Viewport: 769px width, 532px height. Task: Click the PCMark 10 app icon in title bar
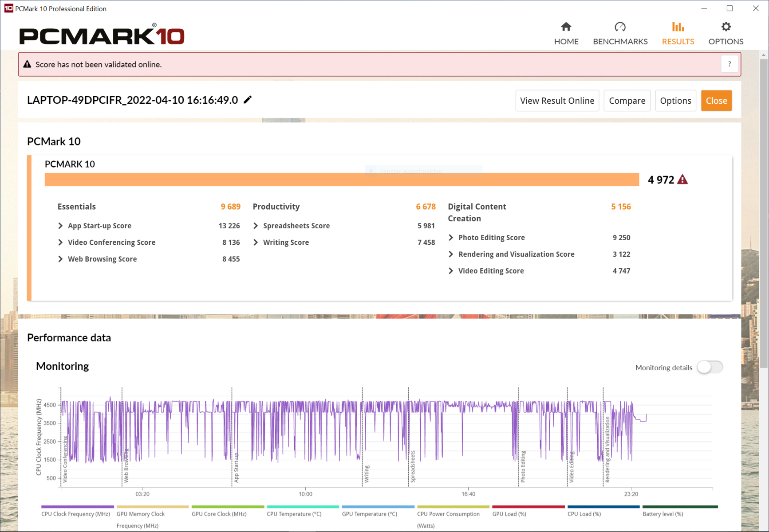pos(8,8)
